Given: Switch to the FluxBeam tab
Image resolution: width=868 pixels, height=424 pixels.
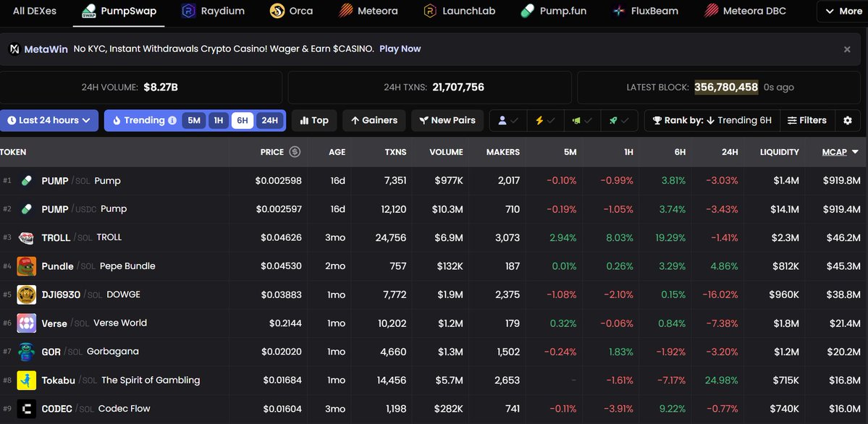Looking at the screenshot, I should [645, 11].
